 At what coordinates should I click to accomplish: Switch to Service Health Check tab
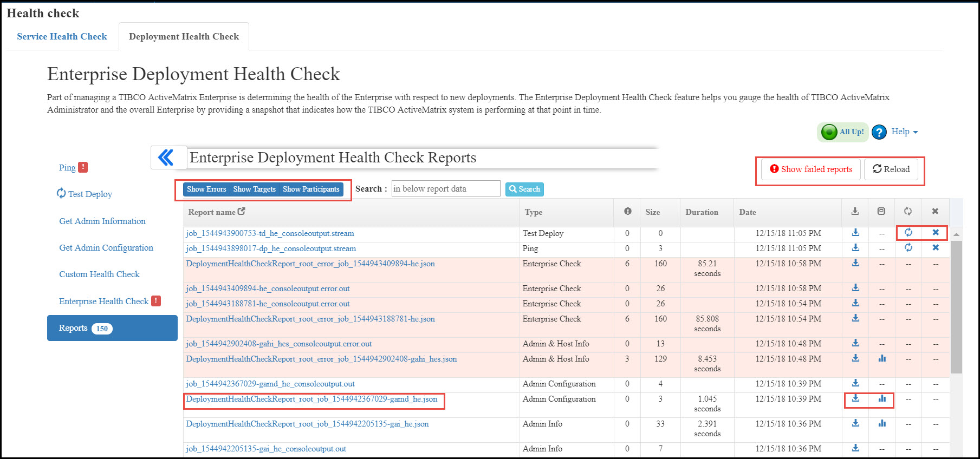(x=62, y=36)
